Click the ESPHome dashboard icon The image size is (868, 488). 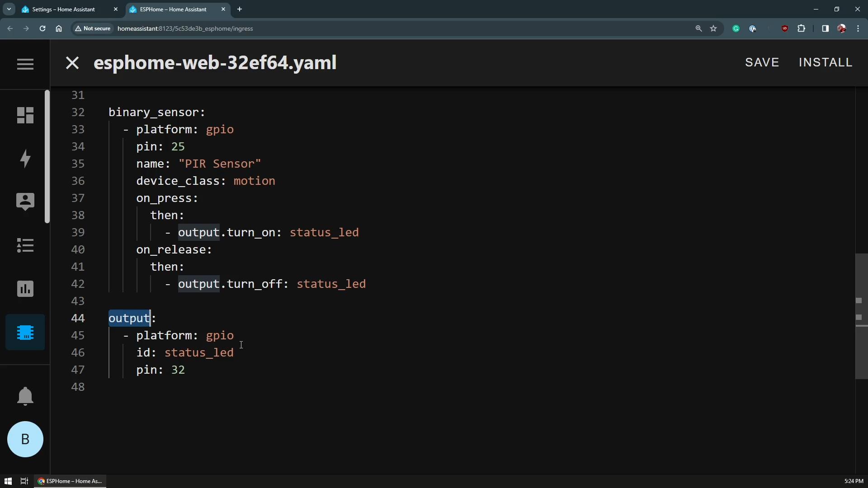[x=24, y=333]
